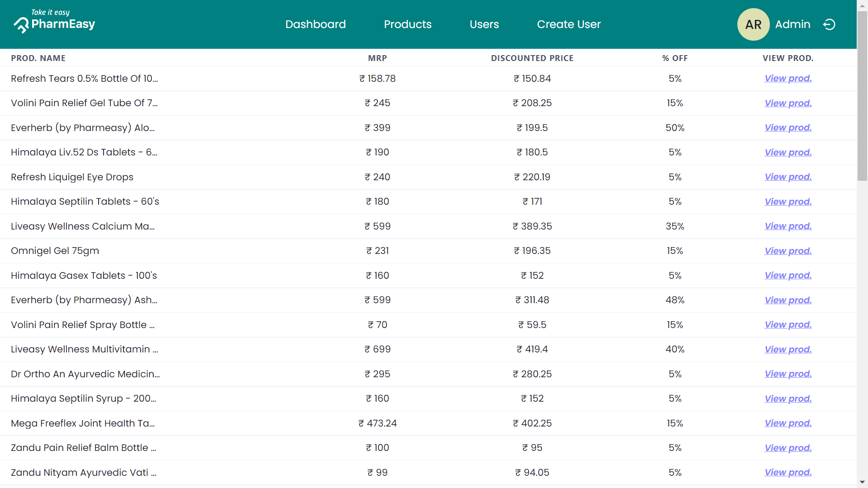View product for Liveasy Wellness Multivitamin
868x488 pixels.
click(x=788, y=349)
